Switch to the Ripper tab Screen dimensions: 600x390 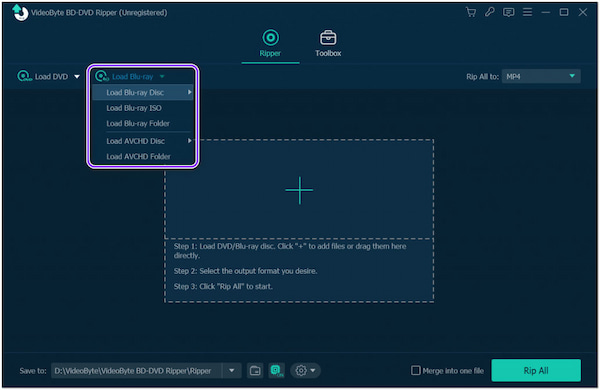[270, 43]
